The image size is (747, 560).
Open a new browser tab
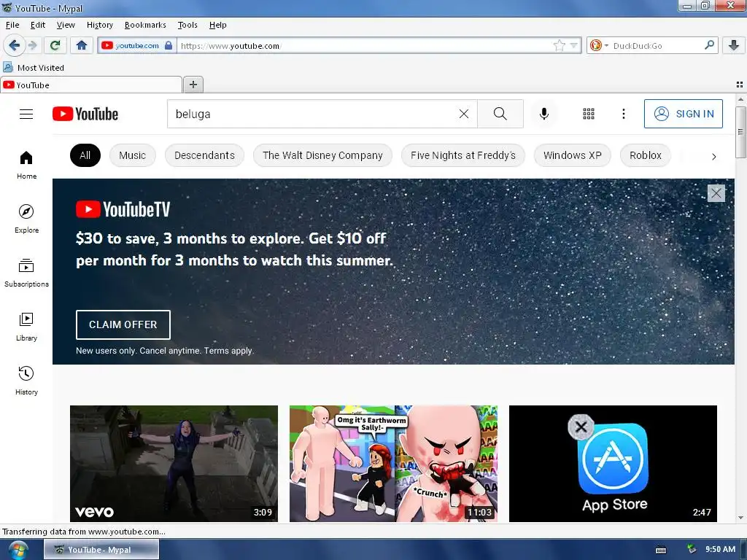193,85
